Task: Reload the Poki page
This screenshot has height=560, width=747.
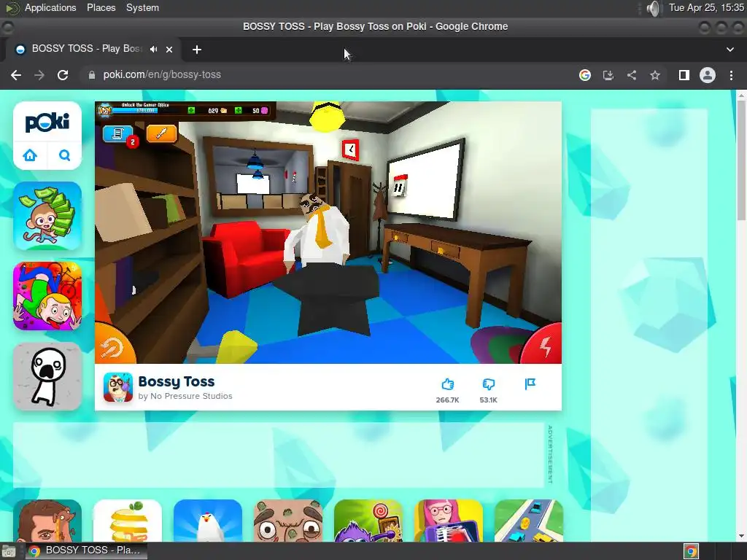Action: 63,75
